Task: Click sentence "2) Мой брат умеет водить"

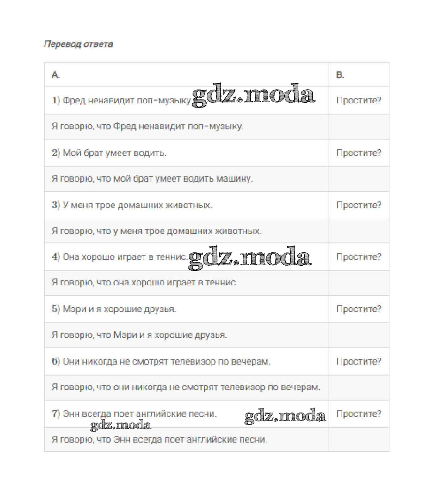Action: pos(109,153)
